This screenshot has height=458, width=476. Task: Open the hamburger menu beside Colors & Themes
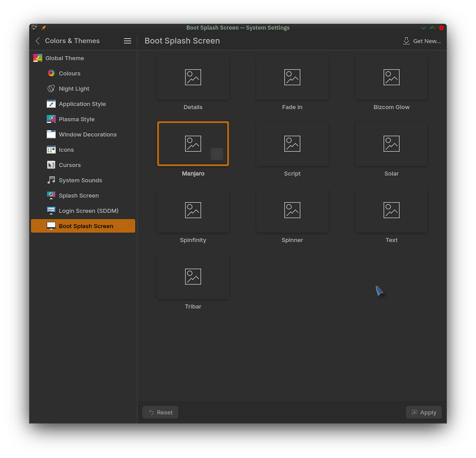(127, 40)
